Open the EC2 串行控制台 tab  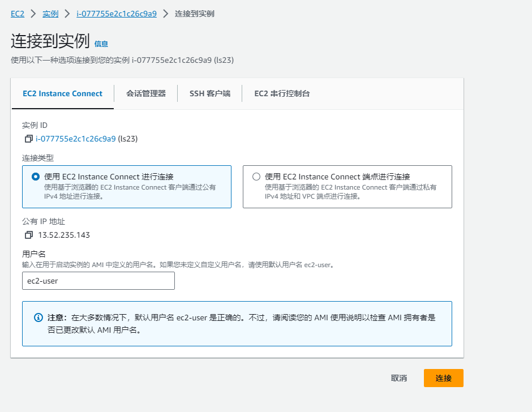[x=282, y=94]
